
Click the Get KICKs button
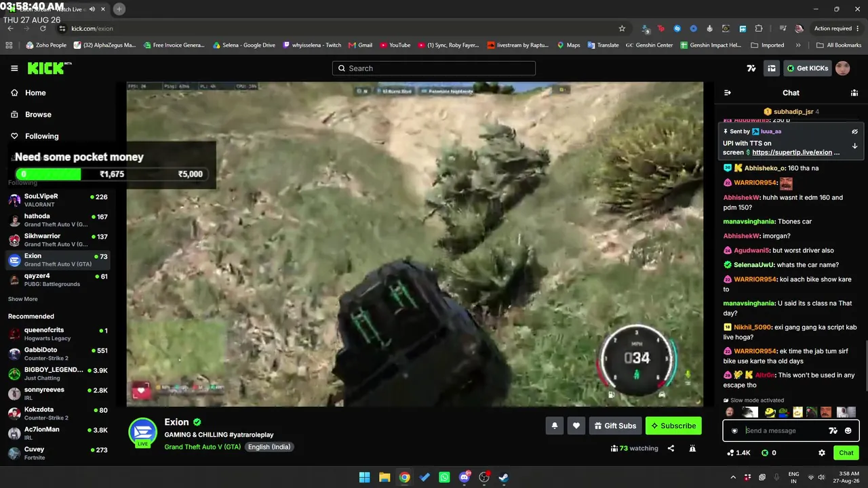pos(808,68)
